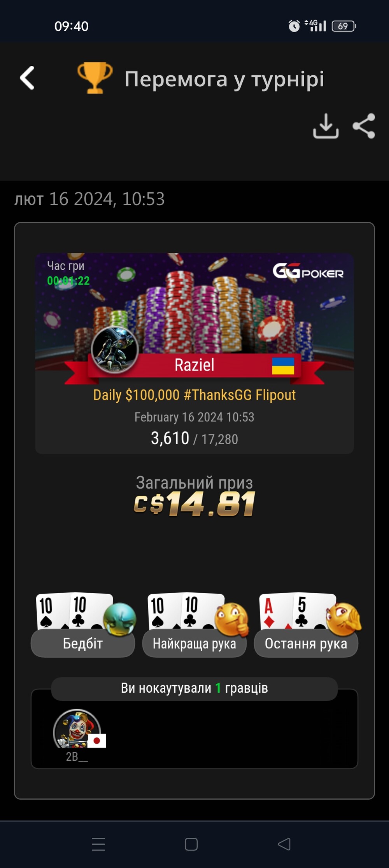The height and width of the screenshot is (868, 389).
Task: Tap the thinking emoji on Найкраща рука
Action: click(232, 619)
